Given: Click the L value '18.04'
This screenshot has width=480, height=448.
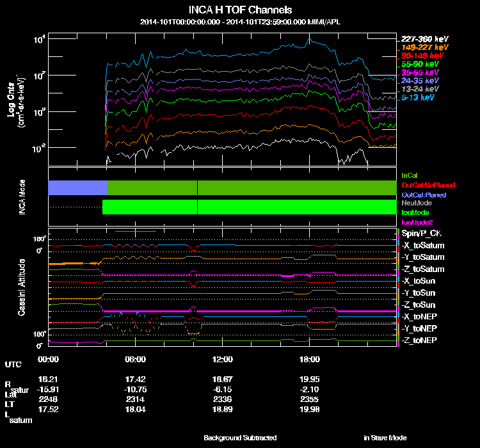Looking at the screenshot, I should tap(135, 409).
